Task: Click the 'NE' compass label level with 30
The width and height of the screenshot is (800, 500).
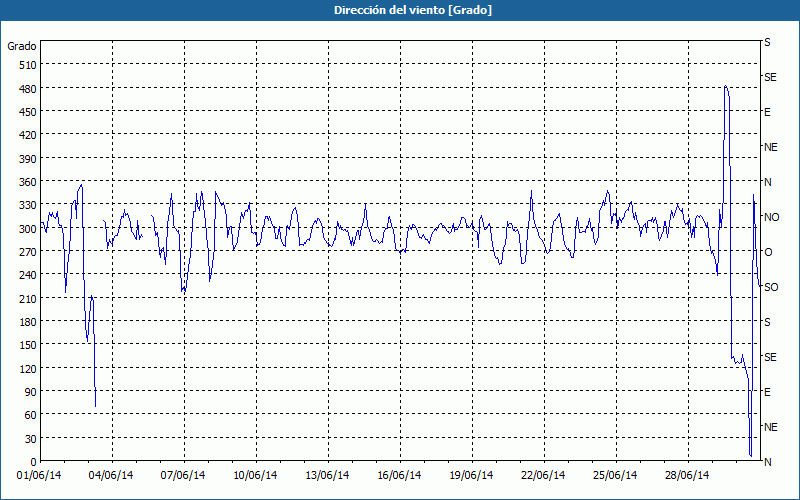Action: 770,427
